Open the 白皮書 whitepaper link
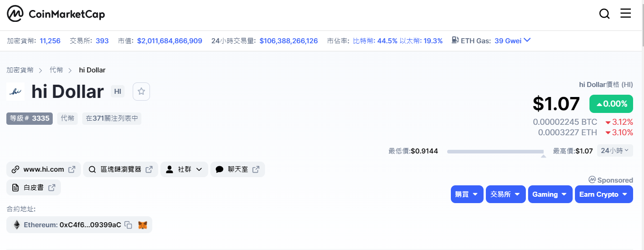 [34, 187]
